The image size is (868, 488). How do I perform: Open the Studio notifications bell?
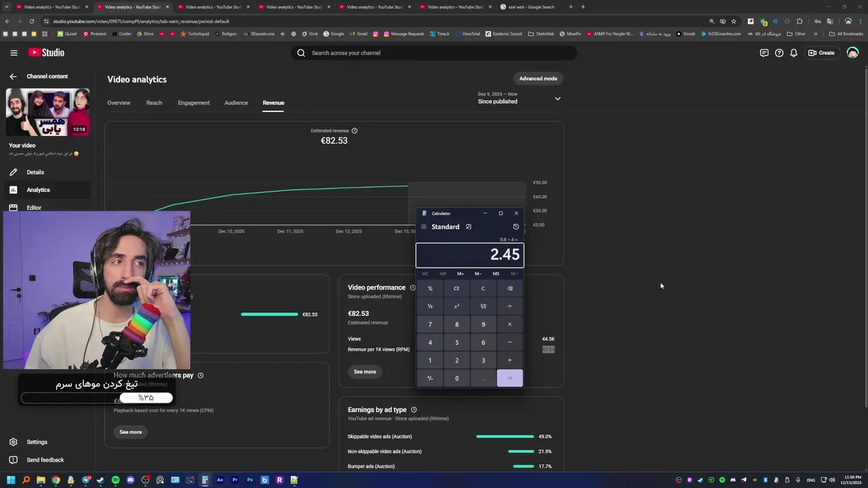793,53
